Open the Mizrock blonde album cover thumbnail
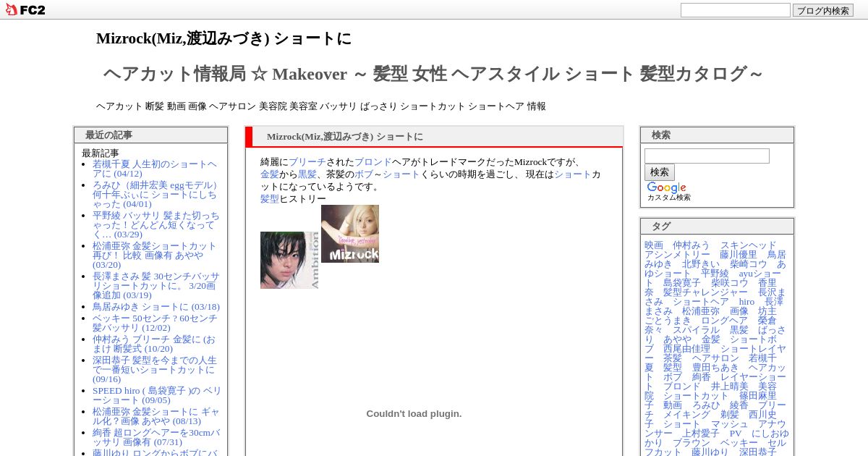 350,234
